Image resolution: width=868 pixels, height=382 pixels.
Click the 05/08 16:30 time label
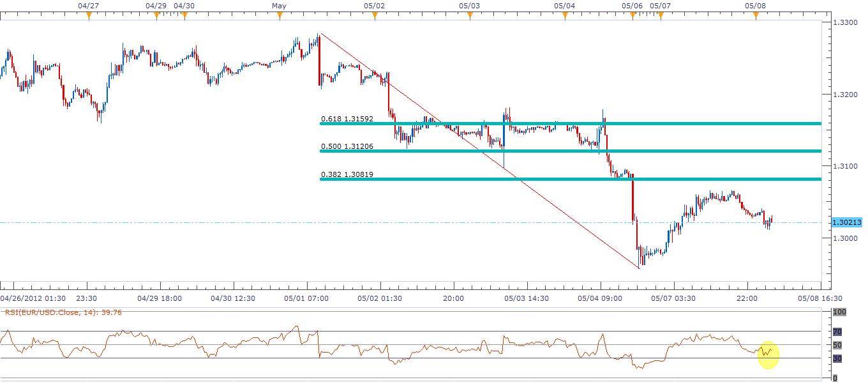pos(820,298)
